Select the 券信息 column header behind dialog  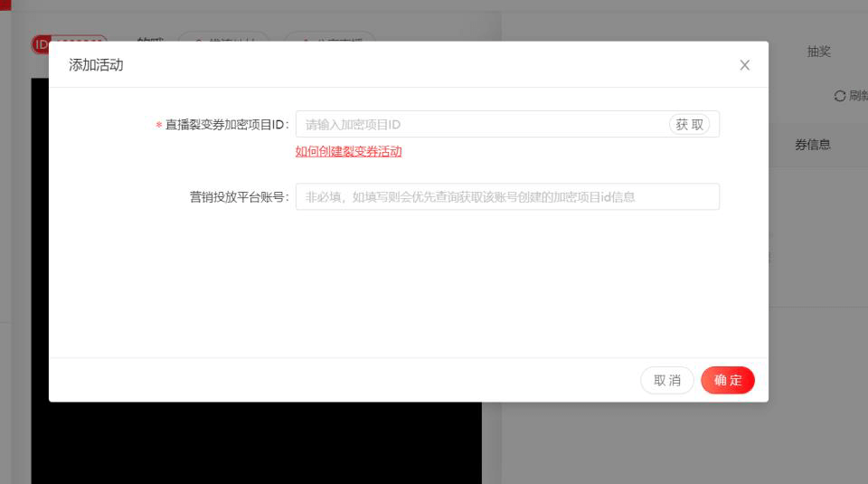click(813, 145)
